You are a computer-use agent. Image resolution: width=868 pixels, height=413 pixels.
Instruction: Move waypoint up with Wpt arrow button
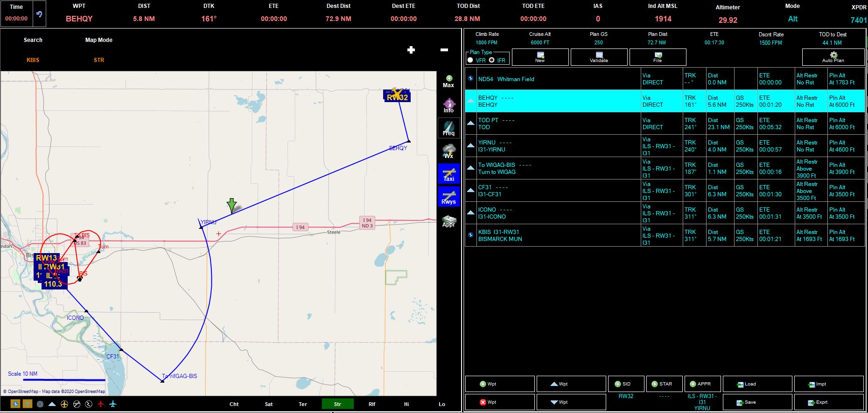(571, 384)
